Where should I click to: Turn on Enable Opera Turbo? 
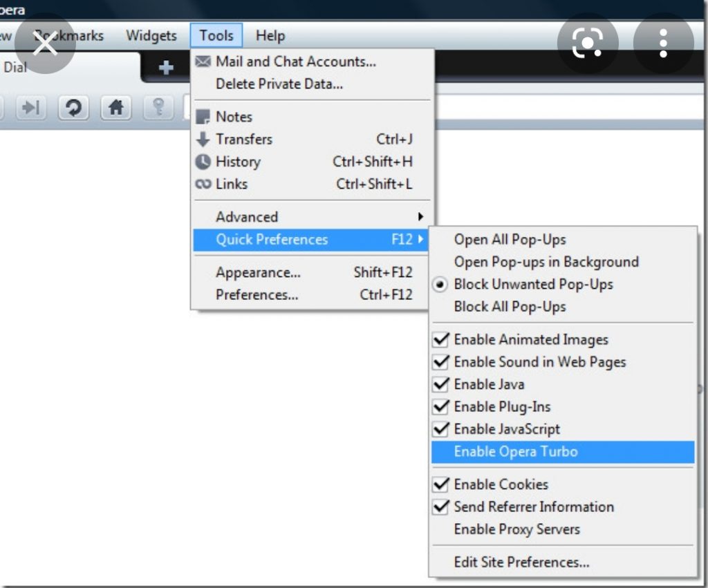[563, 452]
